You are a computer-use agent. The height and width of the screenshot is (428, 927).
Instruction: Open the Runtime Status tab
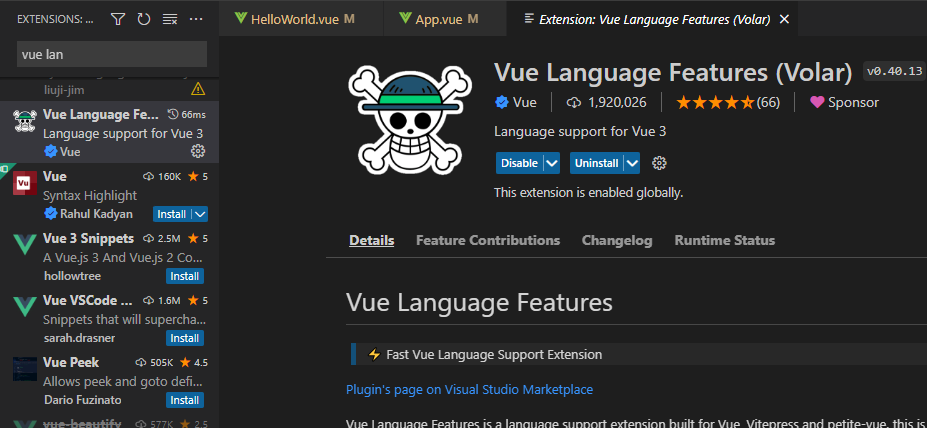[x=725, y=241]
